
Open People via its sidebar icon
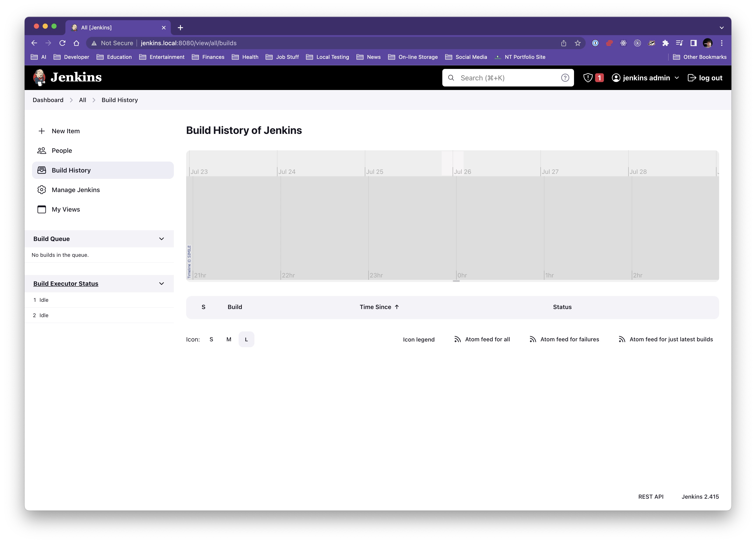42,151
